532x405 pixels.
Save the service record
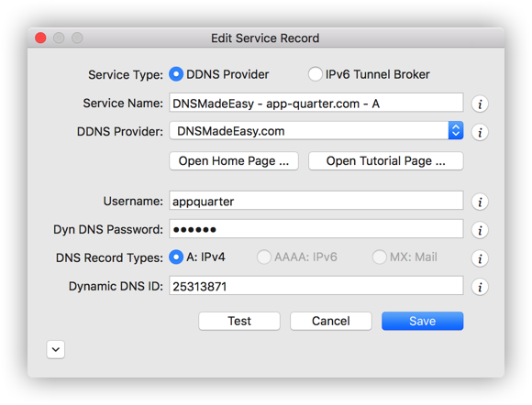pos(423,321)
